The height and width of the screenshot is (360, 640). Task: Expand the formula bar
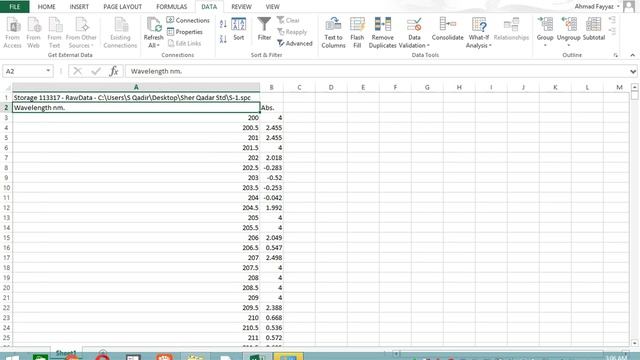click(633, 71)
